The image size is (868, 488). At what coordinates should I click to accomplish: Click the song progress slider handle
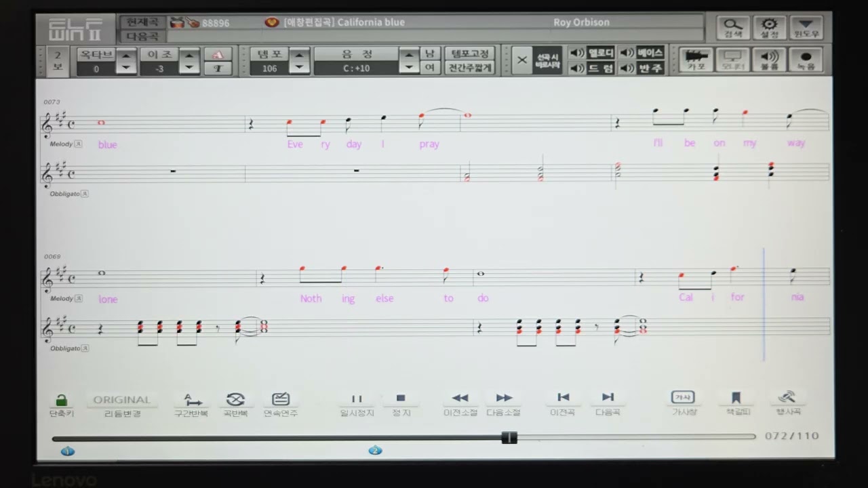pyautogui.click(x=509, y=437)
